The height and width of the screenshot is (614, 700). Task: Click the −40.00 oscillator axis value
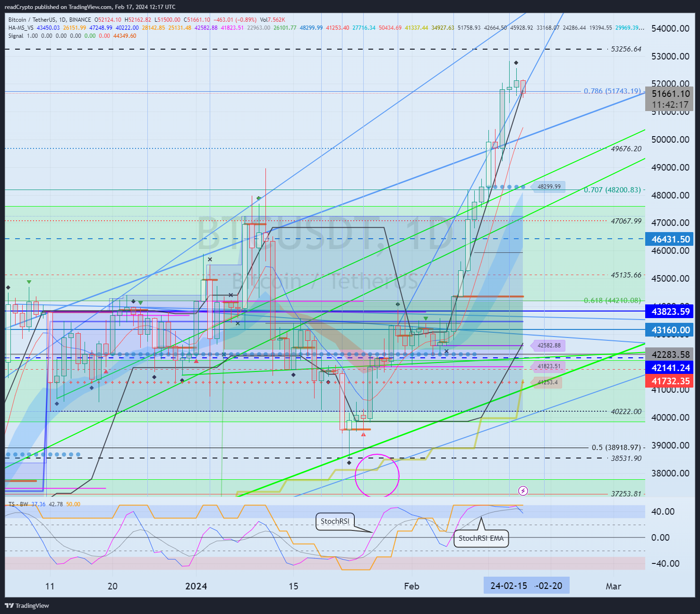point(665,563)
